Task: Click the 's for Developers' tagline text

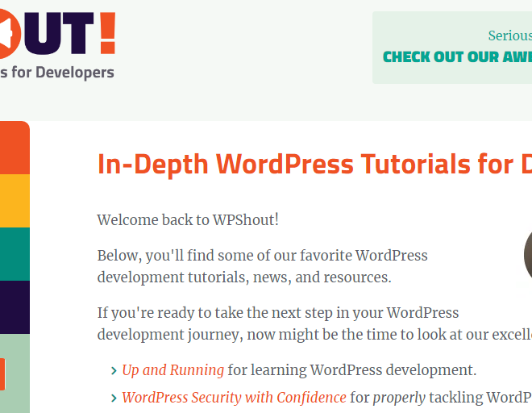Action: 57,73
